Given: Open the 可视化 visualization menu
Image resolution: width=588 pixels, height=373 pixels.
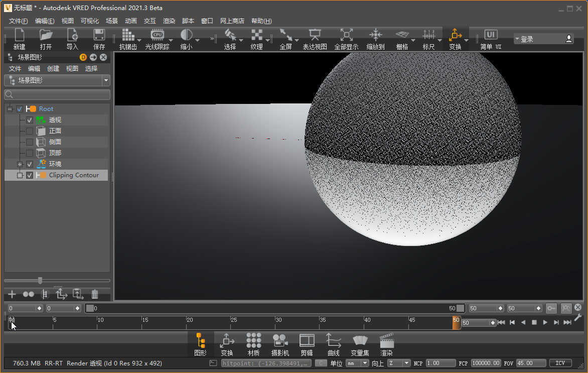Looking at the screenshot, I should pyautogui.click(x=90, y=21).
